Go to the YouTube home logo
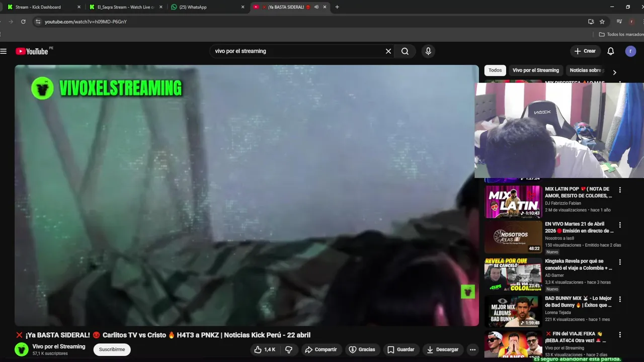Viewport: 644px width, 362px height. point(32,51)
